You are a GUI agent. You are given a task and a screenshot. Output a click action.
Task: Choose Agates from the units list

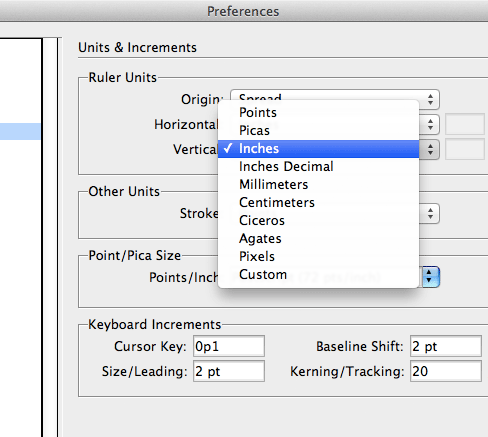(318, 239)
